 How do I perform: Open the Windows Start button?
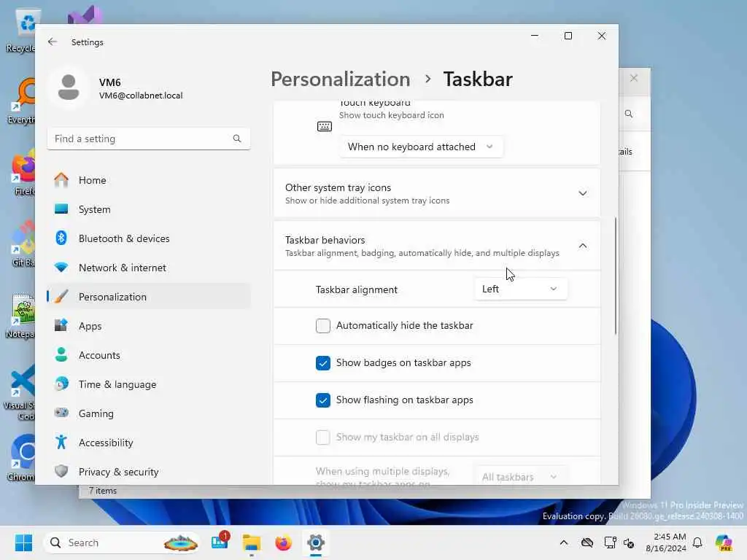pyautogui.click(x=23, y=542)
